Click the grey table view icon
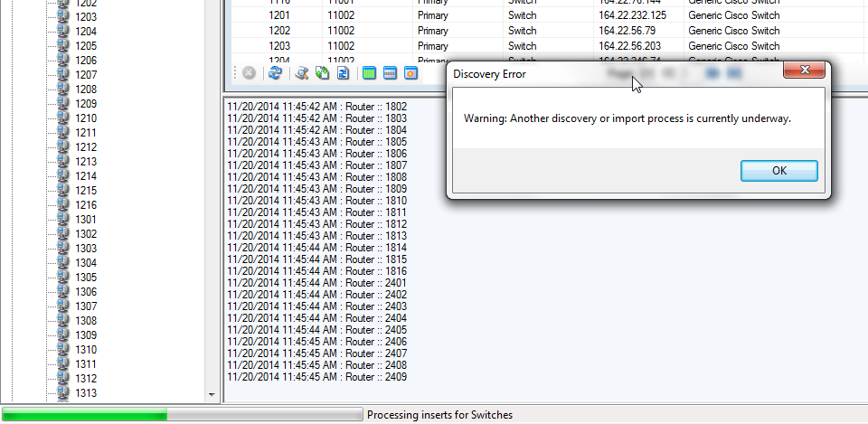 point(391,73)
